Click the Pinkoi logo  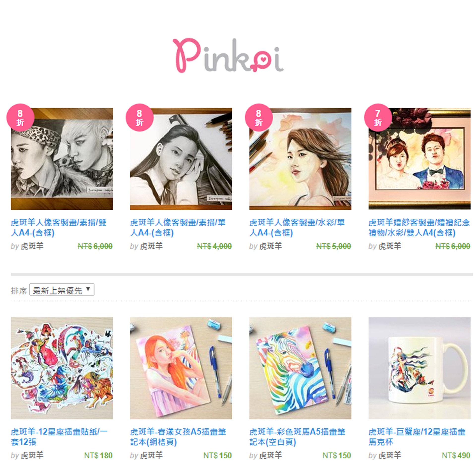point(228,56)
